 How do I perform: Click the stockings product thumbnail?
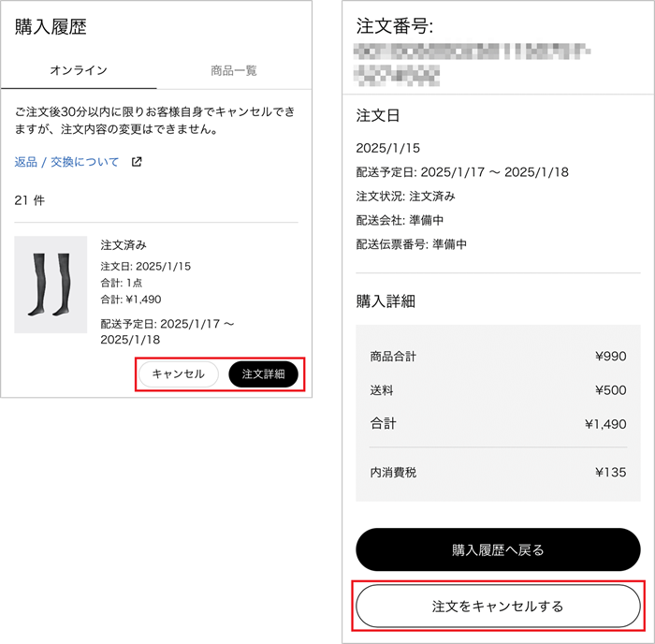coord(51,285)
